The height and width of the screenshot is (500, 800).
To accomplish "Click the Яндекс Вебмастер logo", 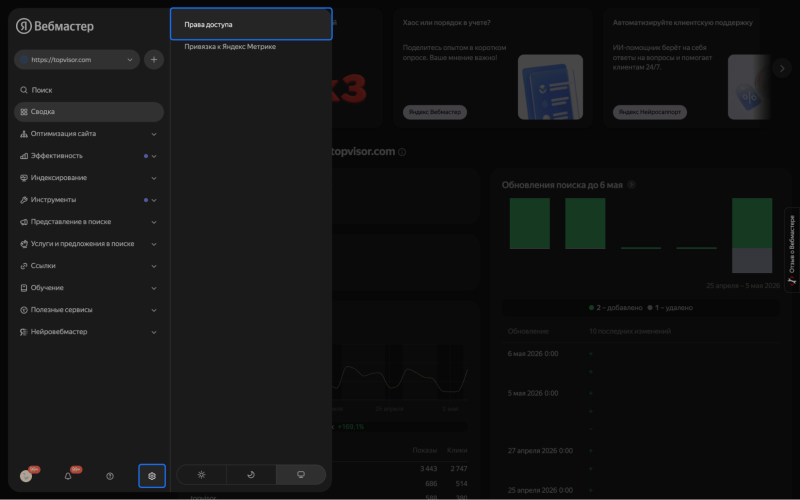I will tap(55, 26).
